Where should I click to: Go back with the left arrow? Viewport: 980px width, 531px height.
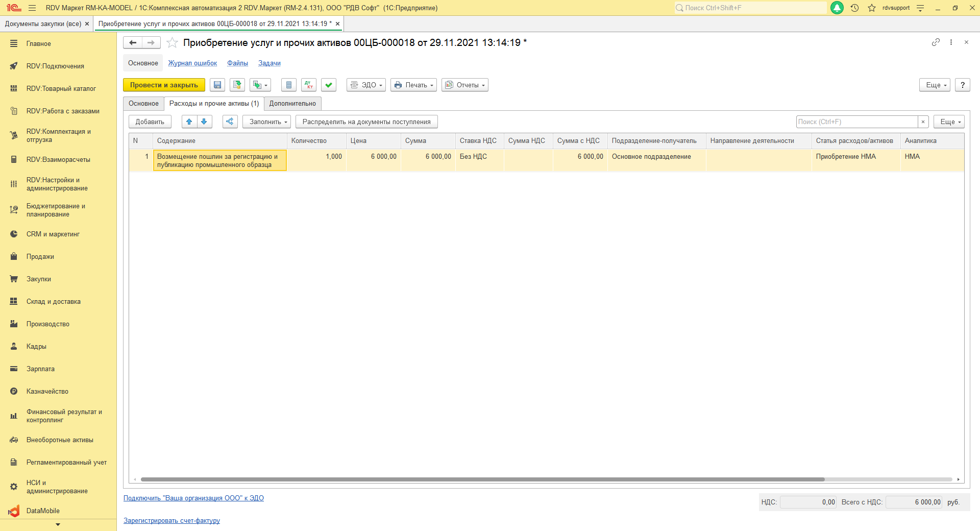[133, 43]
